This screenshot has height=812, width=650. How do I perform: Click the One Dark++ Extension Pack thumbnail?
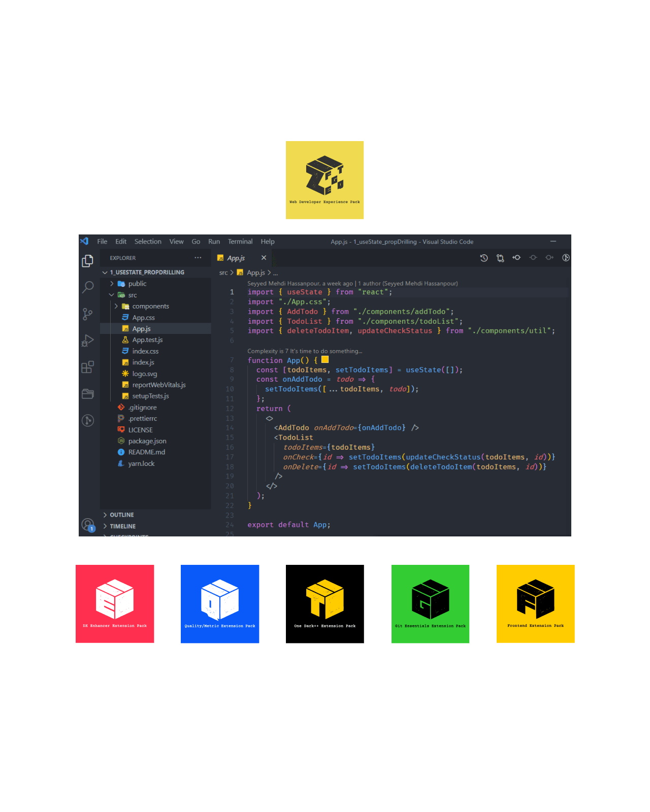pos(325,604)
